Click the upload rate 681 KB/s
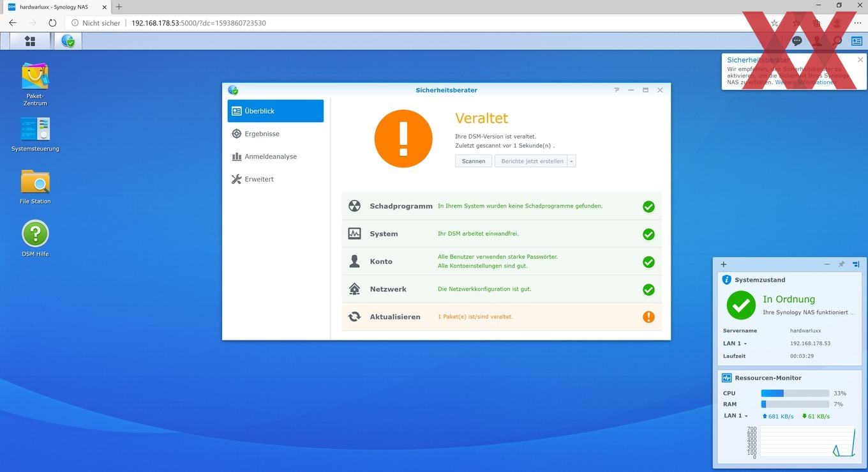Screen dimensions: 868x472 pos(778,416)
